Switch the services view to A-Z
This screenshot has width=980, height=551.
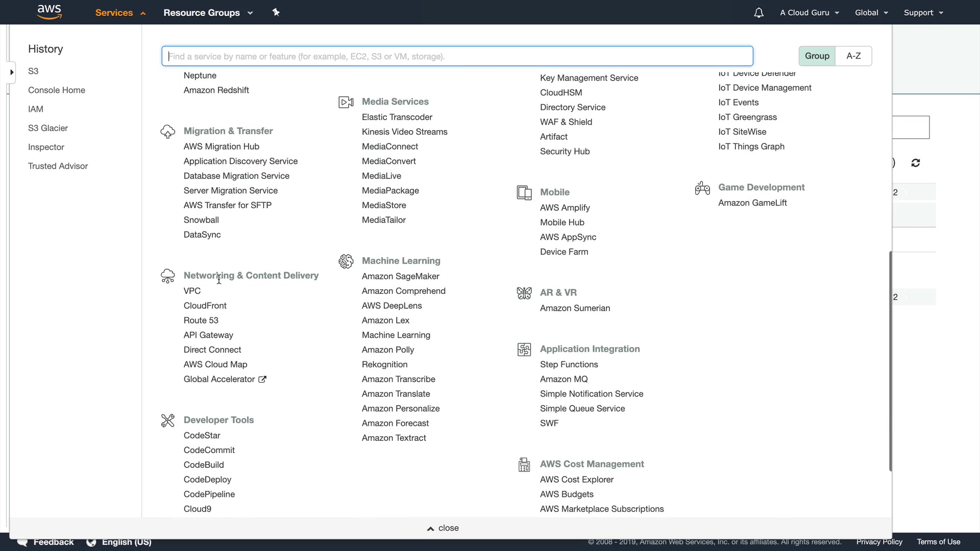853,56
